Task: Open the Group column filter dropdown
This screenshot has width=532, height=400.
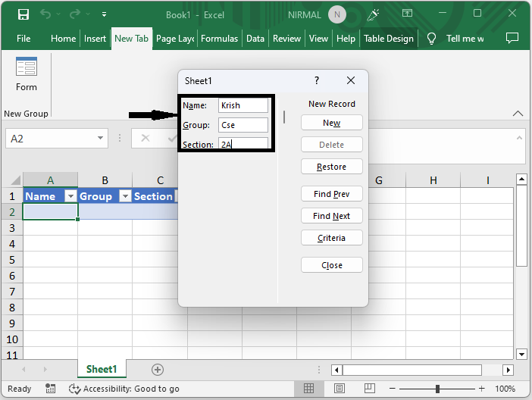Action: tap(125, 196)
